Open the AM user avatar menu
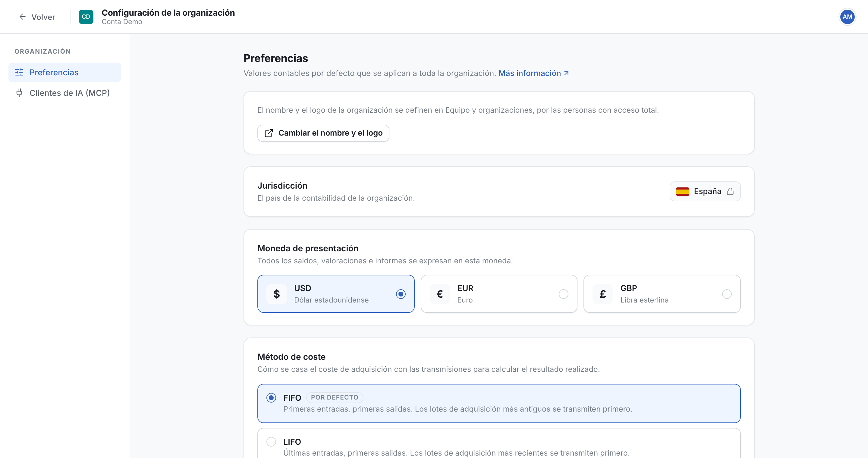Image resolution: width=868 pixels, height=458 pixels. (847, 17)
